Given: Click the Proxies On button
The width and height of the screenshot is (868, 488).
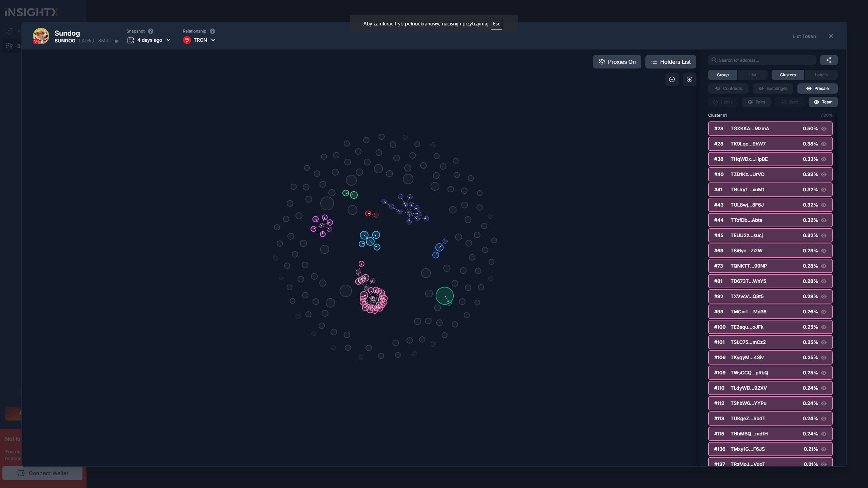Looking at the screenshot, I should (617, 62).
